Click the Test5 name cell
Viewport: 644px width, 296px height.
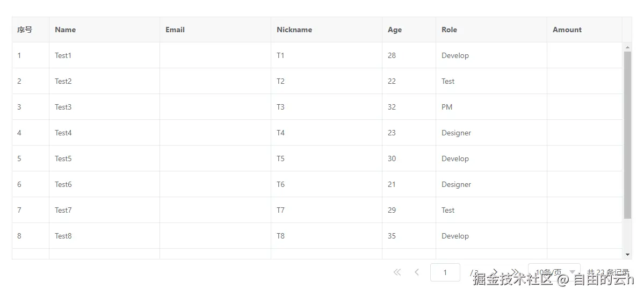click(x=63, y=158)
